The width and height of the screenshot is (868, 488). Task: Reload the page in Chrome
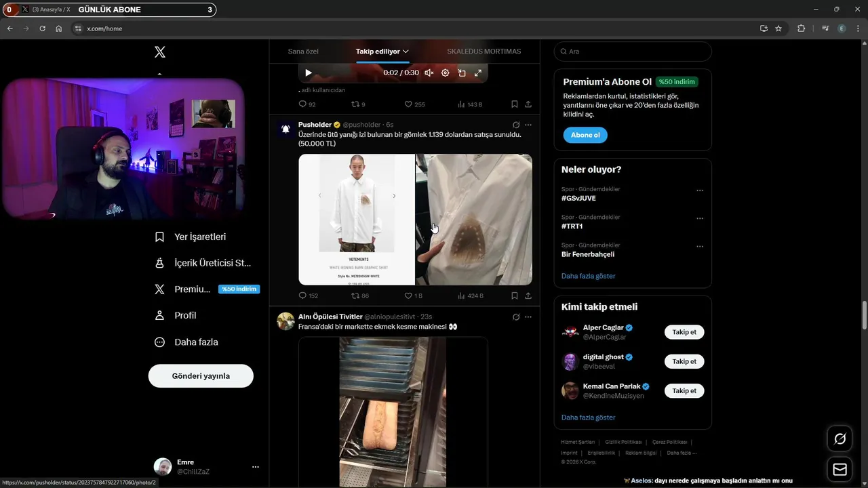pos(42,28)
